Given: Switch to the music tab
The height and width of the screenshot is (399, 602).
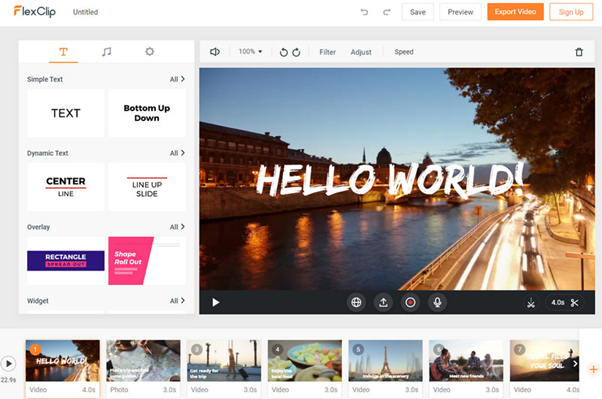Looking at the screenshot, I should [x=106, y=51].
